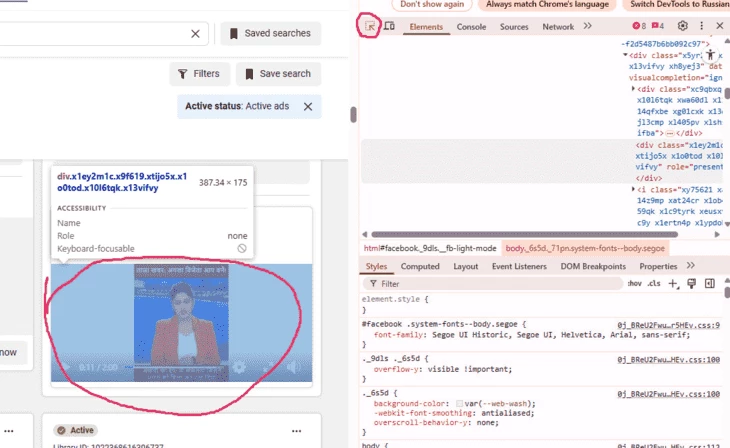Click the font-family declaration value
This screenshot has height=448, width=730.
[x=561, y=335]
